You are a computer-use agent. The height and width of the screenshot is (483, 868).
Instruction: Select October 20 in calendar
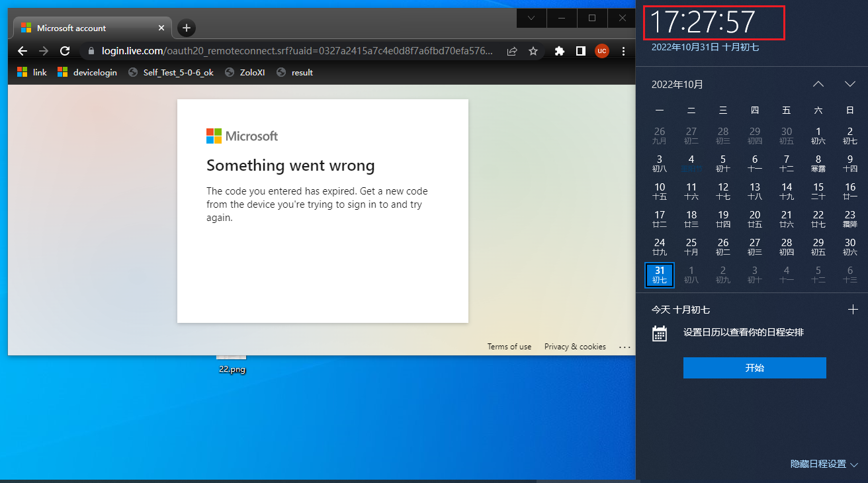(x=755, y=219)
